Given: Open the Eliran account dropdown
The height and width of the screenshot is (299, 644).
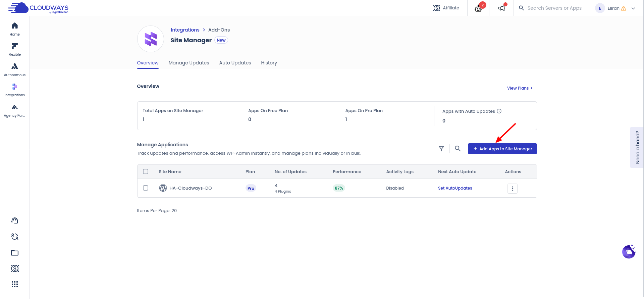Looking at the screenshot, I should coord(615,8).
